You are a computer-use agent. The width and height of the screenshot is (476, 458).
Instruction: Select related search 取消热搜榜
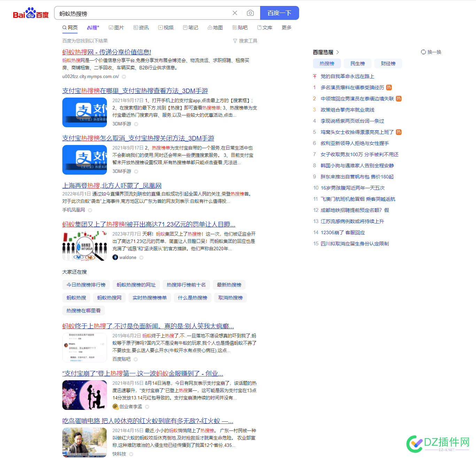point(231,298)
